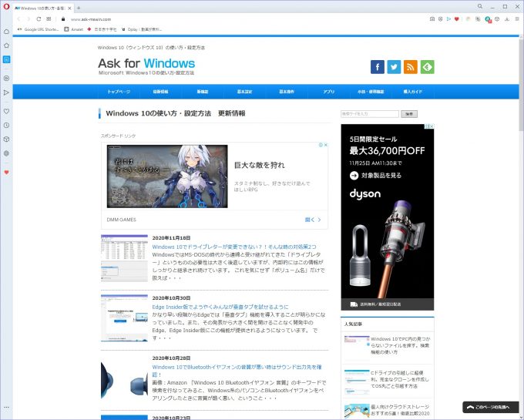The width and height of the screenshot is (524, 420).
Task: Click the Ask for Windows site logo
Action: coord(146,66)
